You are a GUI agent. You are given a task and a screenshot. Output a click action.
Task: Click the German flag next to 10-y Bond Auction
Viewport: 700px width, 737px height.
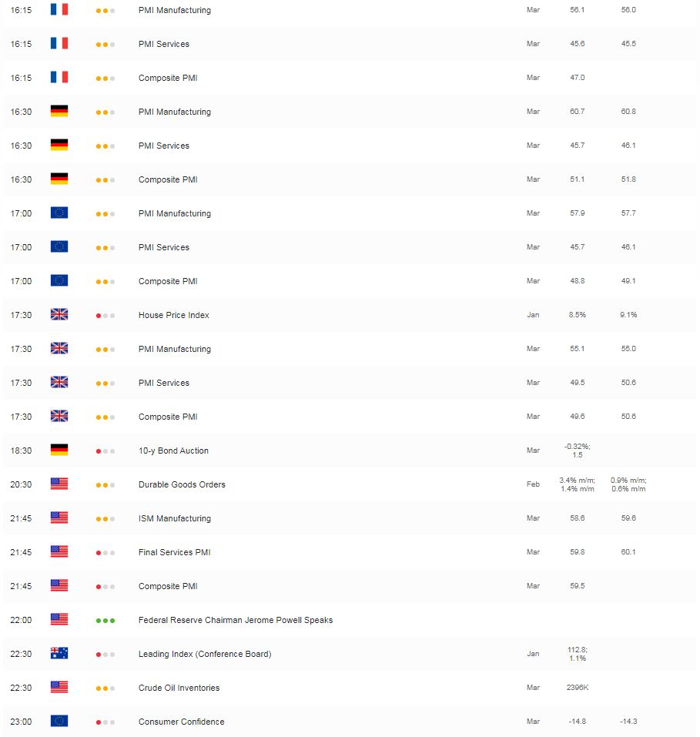click(x=59, y=450)
